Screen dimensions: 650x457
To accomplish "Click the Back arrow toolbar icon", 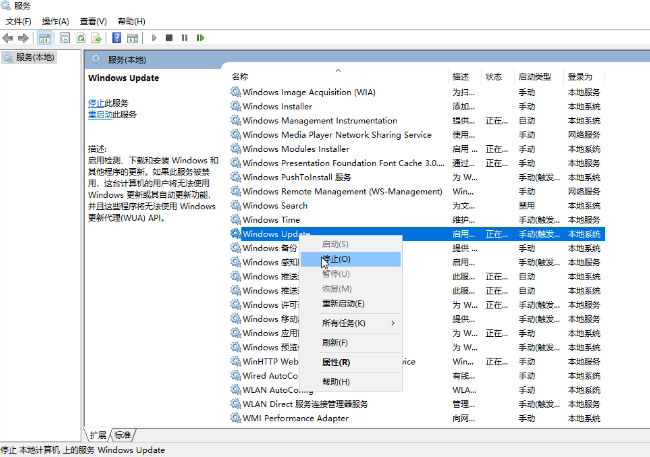I will (7, 38).
